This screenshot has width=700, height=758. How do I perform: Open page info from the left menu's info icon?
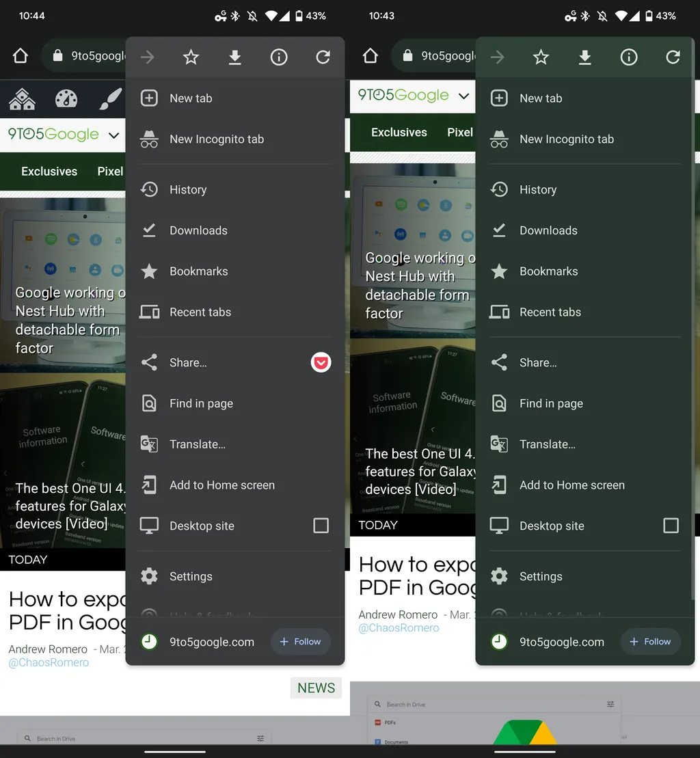pyautogui.click(x=279, y=57)
